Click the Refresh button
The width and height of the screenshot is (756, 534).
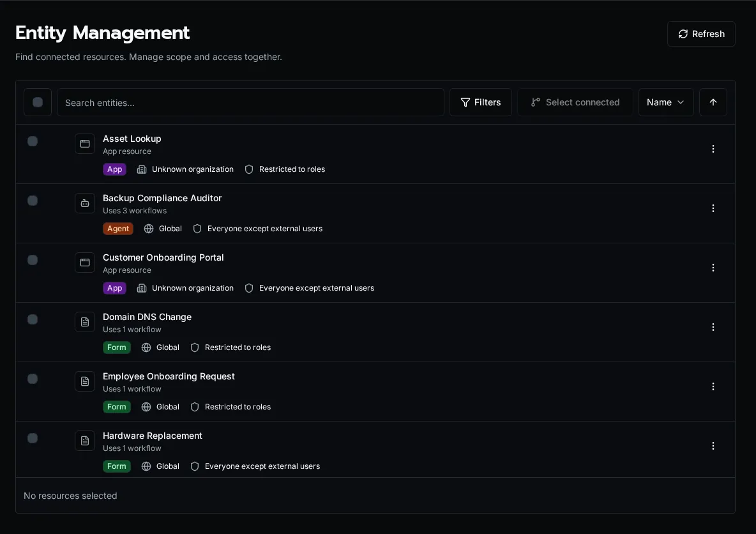[701, 34]
